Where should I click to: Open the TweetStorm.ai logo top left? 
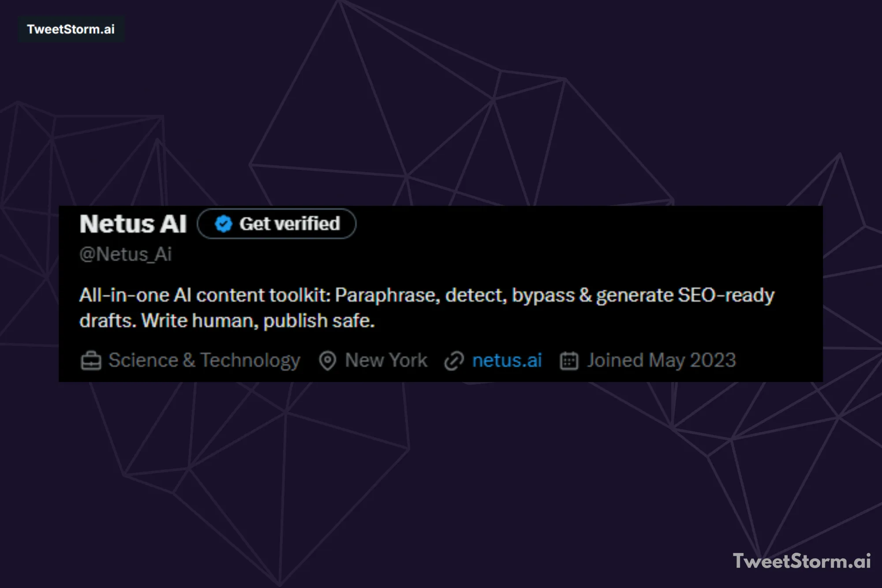71,30
